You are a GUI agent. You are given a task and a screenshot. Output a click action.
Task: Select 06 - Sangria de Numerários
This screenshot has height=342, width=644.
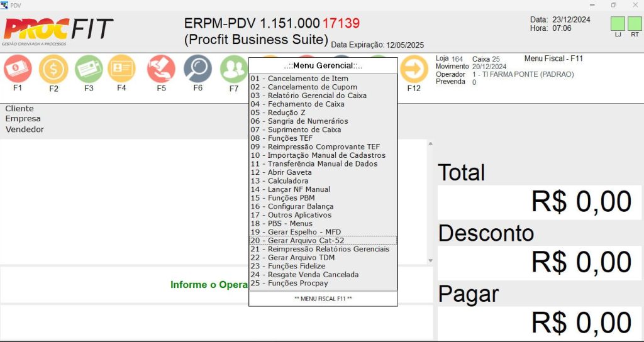click(323, 121)
